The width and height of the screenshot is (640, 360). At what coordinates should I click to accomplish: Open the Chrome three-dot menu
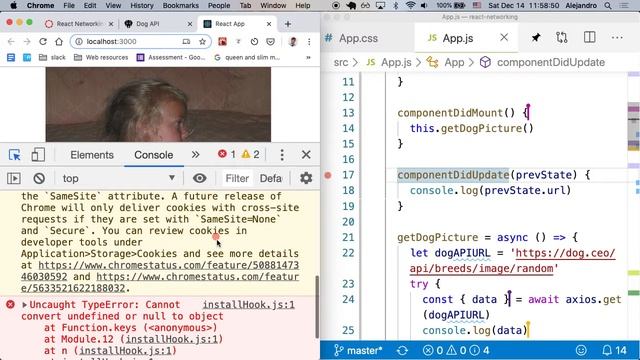click(309, 41)
